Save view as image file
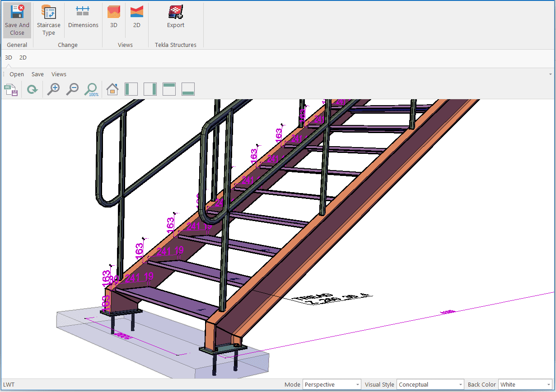The height and width of the screenshot is (392, 556). click(11, 90)
